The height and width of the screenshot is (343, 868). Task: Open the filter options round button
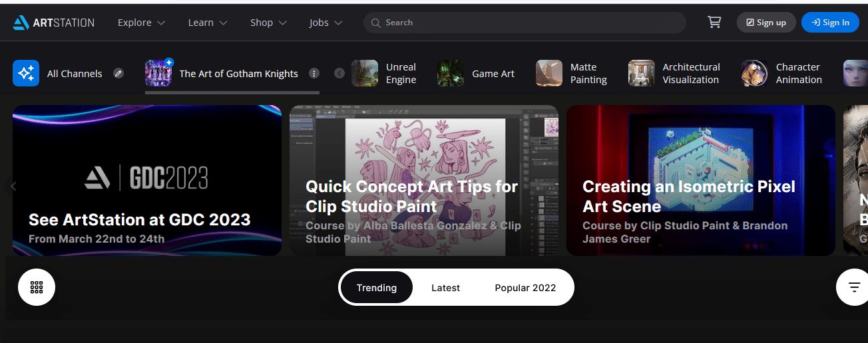point(854,287)
